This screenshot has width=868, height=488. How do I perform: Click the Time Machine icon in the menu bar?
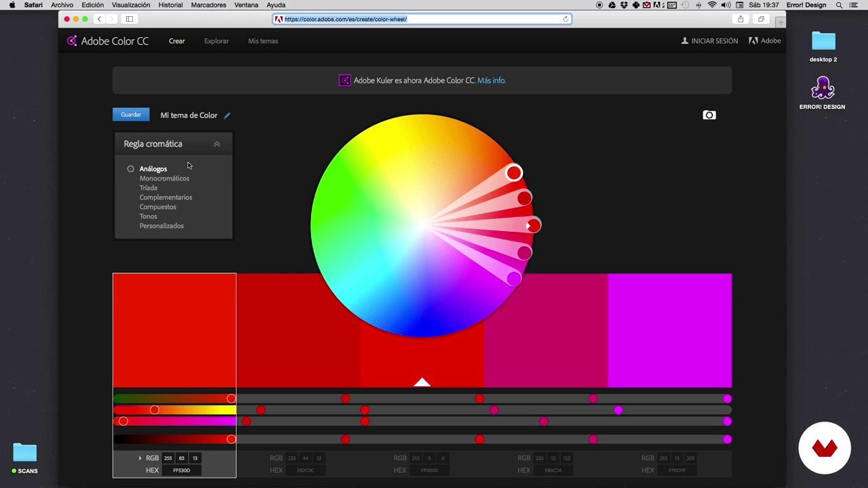coord(686,5)
